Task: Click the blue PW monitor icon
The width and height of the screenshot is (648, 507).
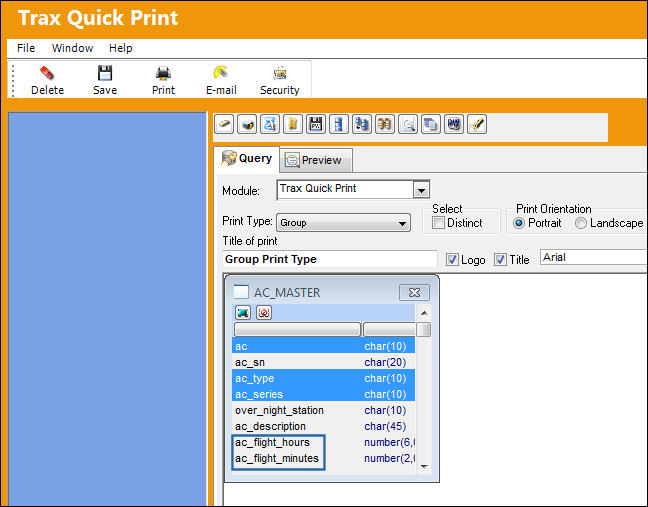Action: [x=454, y=124]
